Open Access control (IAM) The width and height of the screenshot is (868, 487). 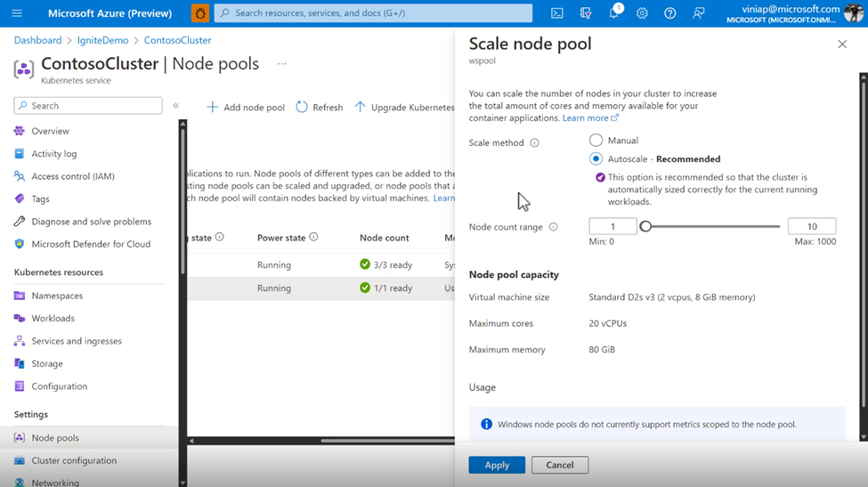(x=72, y=176)
